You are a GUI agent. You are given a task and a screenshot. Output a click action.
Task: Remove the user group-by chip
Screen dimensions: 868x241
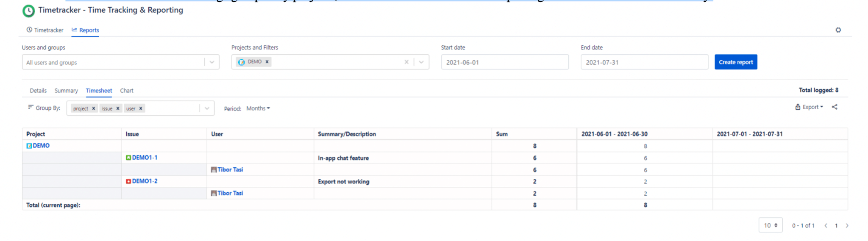click(141, 108)
